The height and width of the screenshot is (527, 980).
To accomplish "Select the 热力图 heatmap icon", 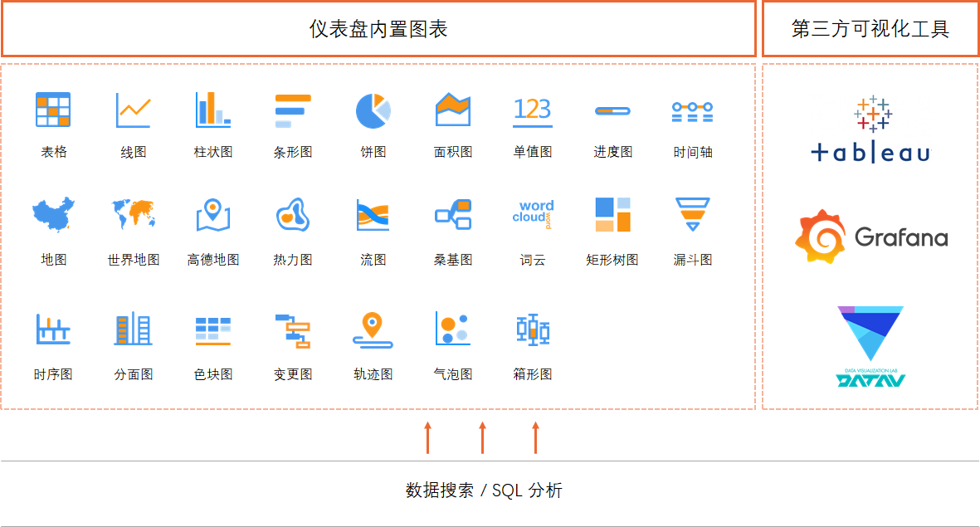I will pyautogui.click(x=292, y=215).
